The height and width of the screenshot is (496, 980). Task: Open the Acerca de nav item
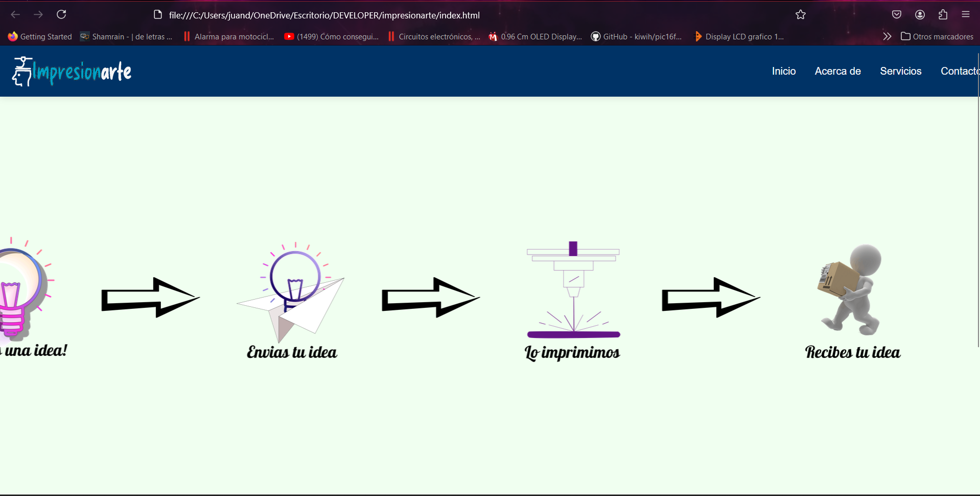837,71
